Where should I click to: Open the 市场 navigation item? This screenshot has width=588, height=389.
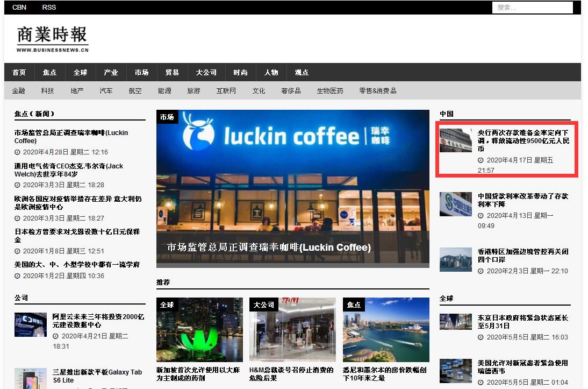(x=142, y=72)
